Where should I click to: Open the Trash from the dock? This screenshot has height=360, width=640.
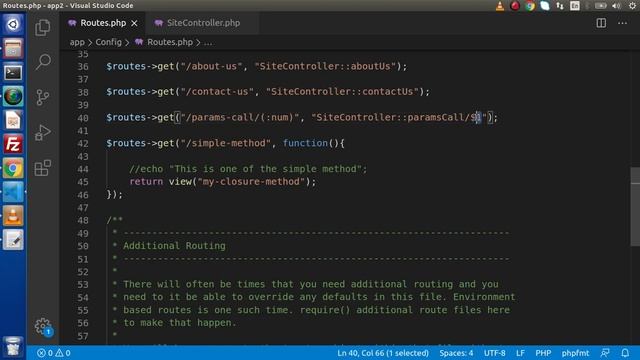click(x=13, y=347)
